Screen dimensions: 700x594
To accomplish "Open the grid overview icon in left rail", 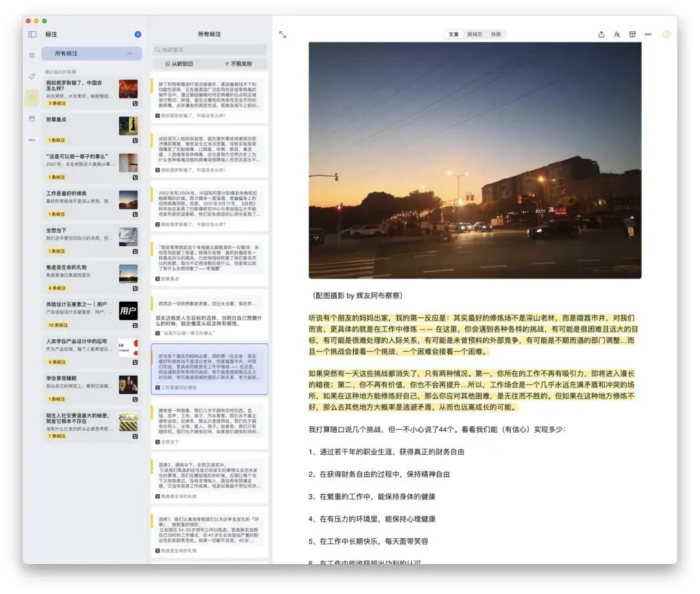I will [32, 55].
